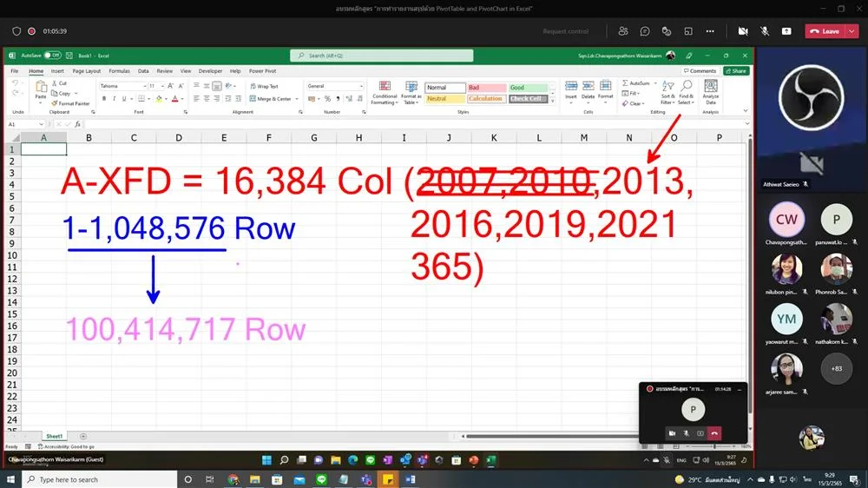Open the Formulas ribbon tab

pos(119,71)
